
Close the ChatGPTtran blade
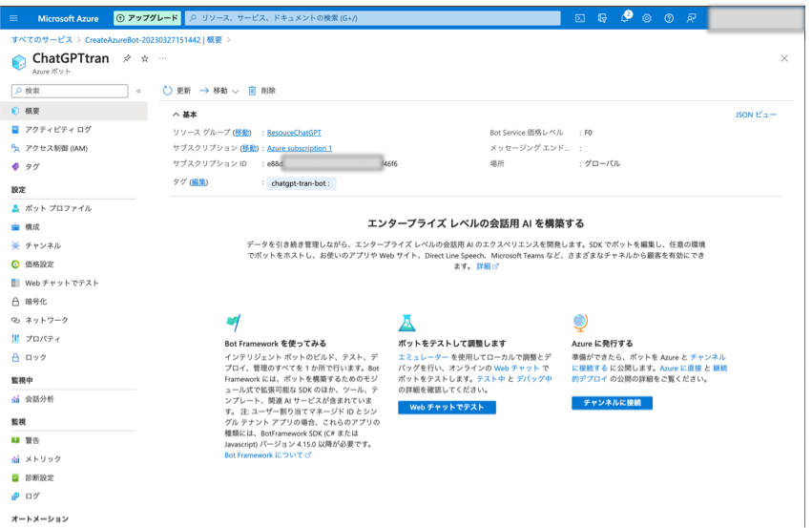click(784, 58)
